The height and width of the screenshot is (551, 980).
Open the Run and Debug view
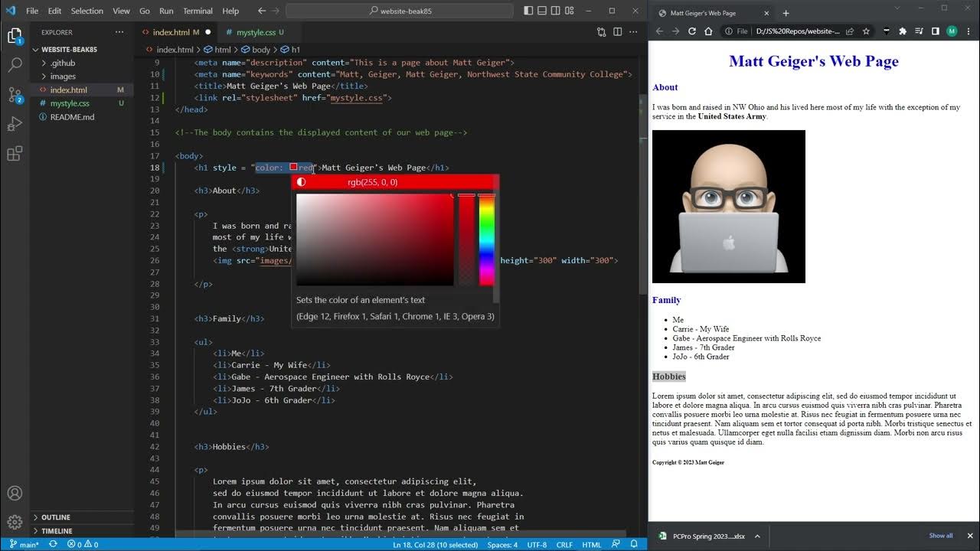coord(15,124)
